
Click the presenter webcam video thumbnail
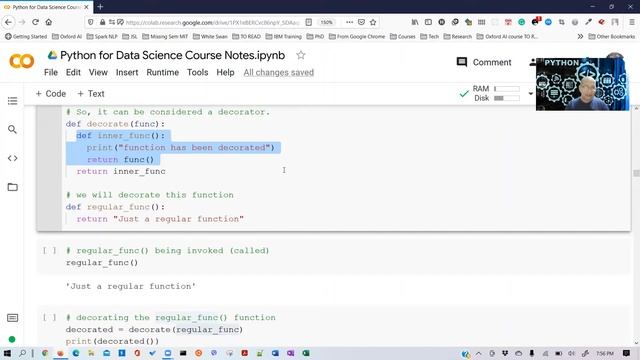pos(582,84)
